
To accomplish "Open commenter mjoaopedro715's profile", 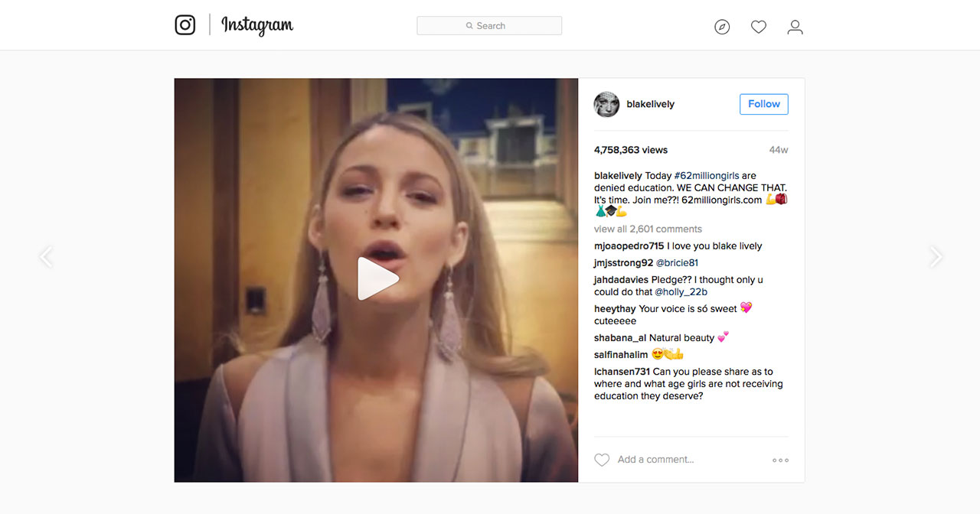I will tap(629, 246).
